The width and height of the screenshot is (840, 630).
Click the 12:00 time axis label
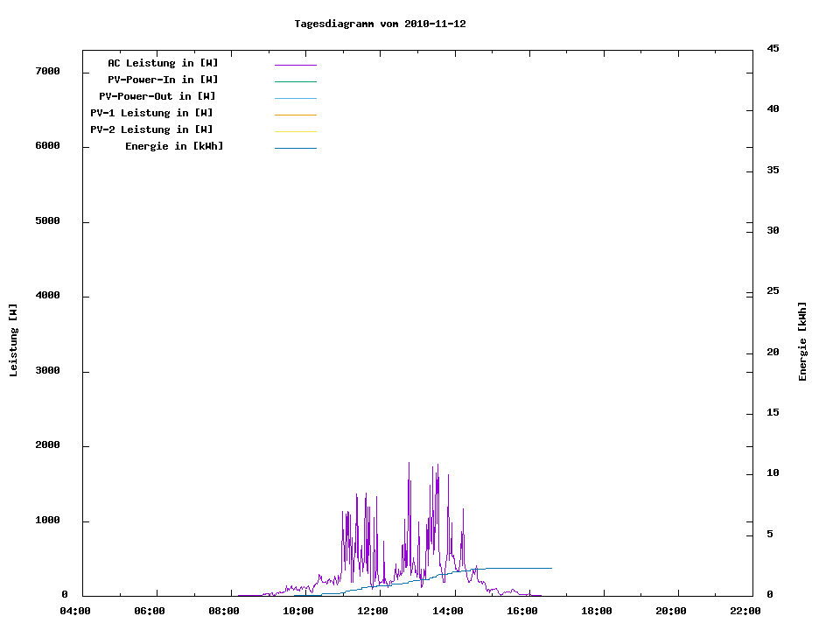click(x=374, y=611)
